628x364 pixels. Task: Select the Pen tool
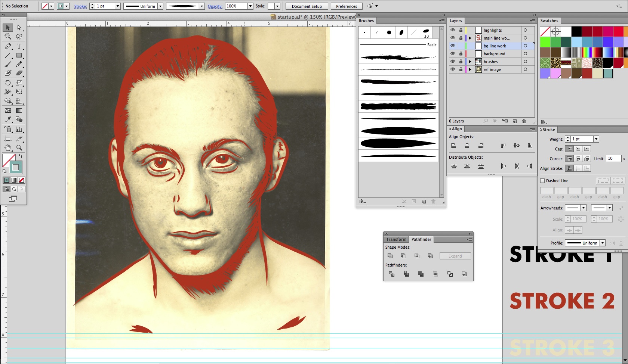point(8,46)
